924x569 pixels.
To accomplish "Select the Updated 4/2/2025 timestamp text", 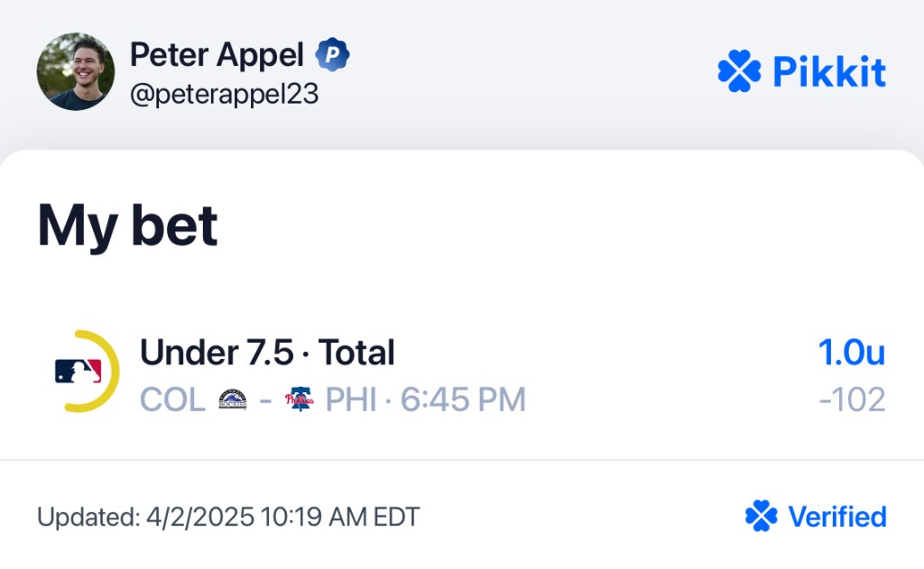I will [228, 518].
